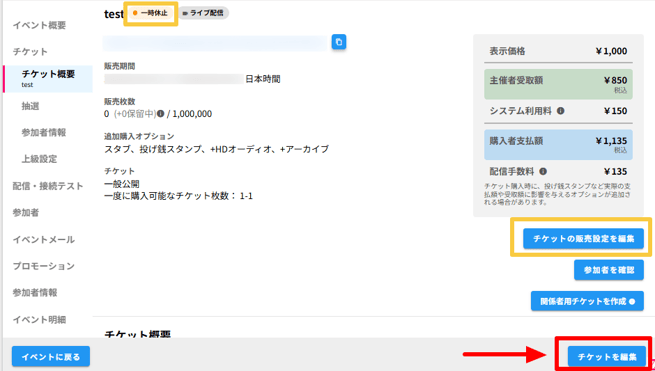Click the 参加者を確認 button
This screenshot has width=655, height=371.
(609, 270)
